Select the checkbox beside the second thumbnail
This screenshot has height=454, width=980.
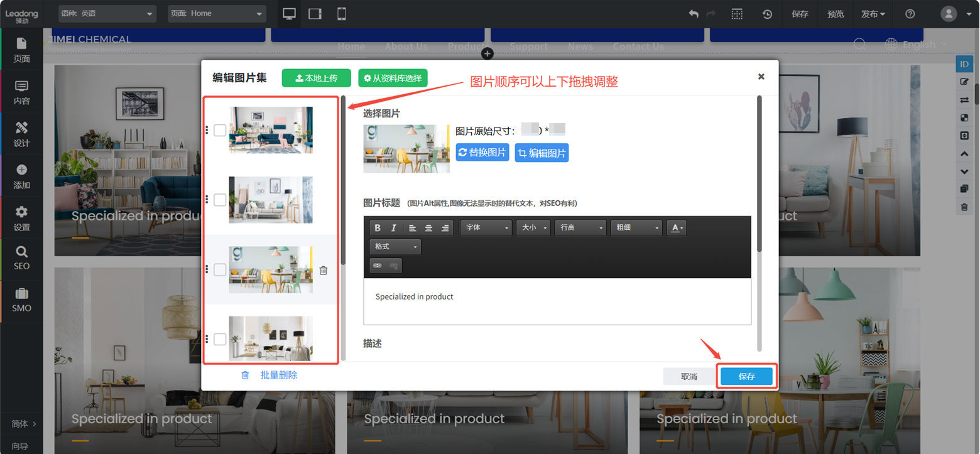[x=220, y=200]
